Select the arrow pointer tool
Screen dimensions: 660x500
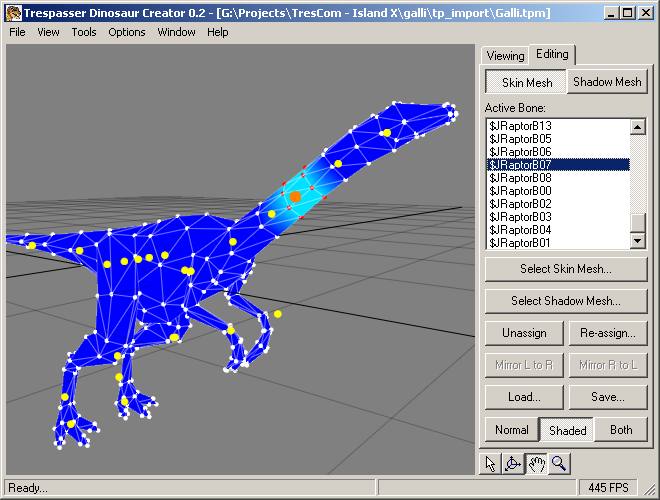(490, 463)
